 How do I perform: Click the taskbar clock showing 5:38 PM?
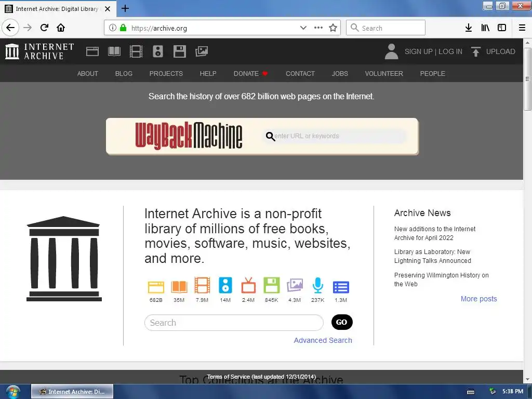[x=513, y=392]
